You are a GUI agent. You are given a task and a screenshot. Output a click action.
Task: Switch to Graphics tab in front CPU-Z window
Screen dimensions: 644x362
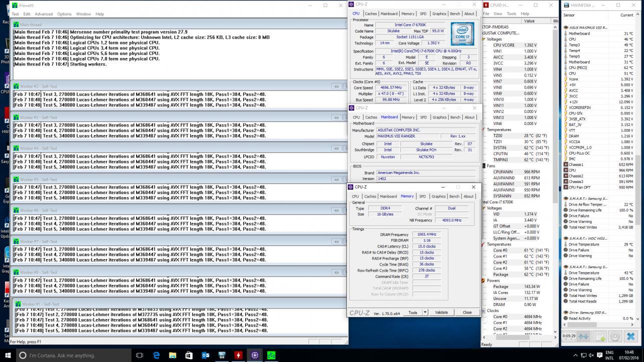point(438,196)
